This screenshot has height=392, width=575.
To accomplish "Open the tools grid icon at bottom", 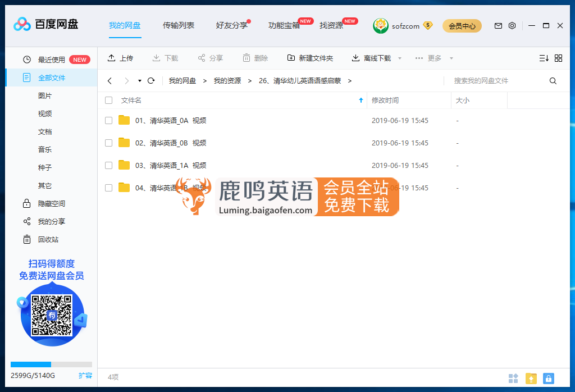I will 513,378.
